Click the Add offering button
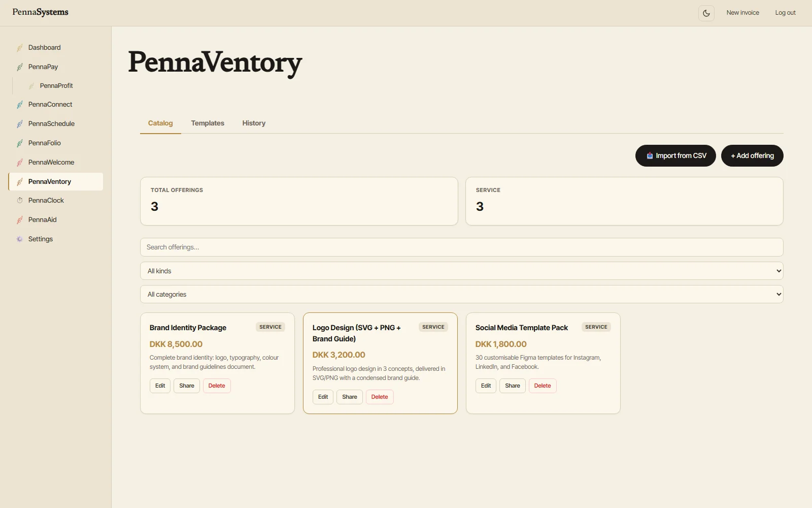 pyautogui.click(x=752, y=156)
